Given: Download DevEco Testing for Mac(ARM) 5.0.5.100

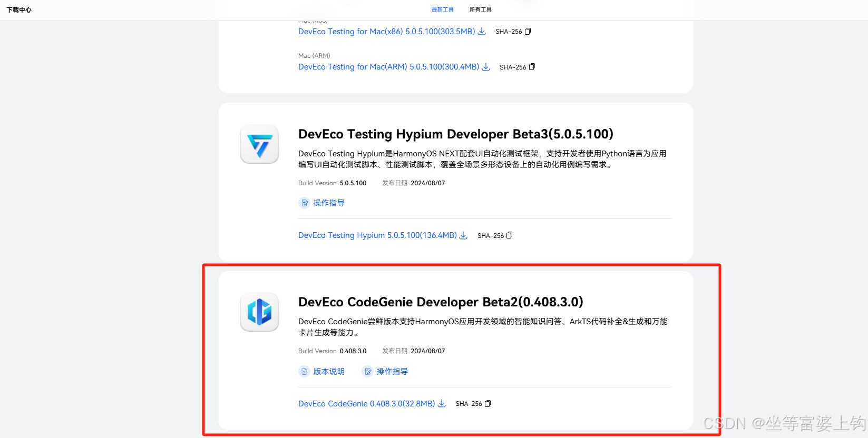Looking at the screenshot, I should tap(389, 67).
